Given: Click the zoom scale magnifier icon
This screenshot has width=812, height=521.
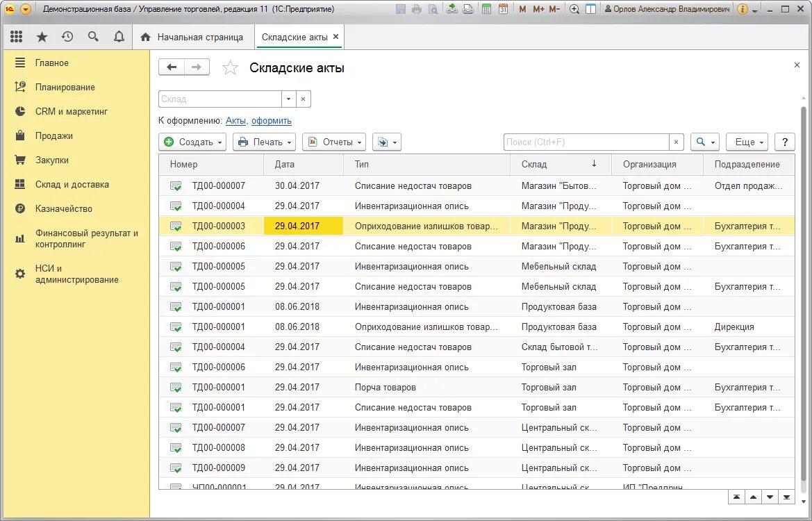Looking at the screenshot, I should click(x=574, y=9).
